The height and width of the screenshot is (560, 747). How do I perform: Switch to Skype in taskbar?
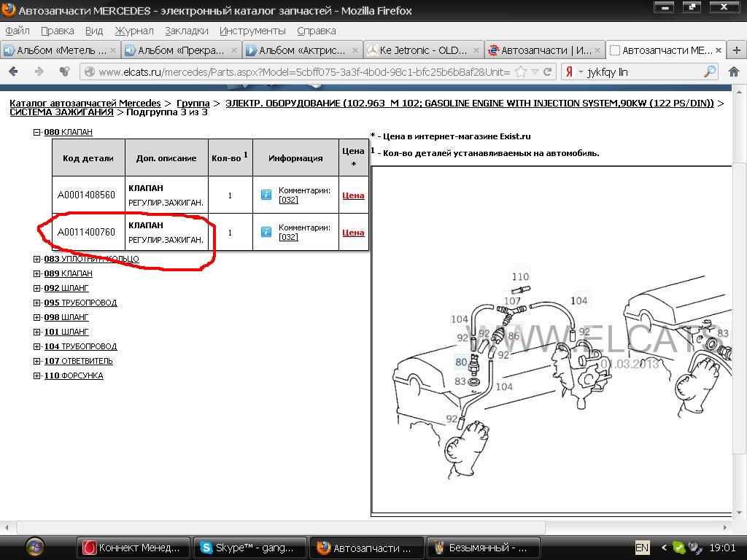[x=249, y=548]
